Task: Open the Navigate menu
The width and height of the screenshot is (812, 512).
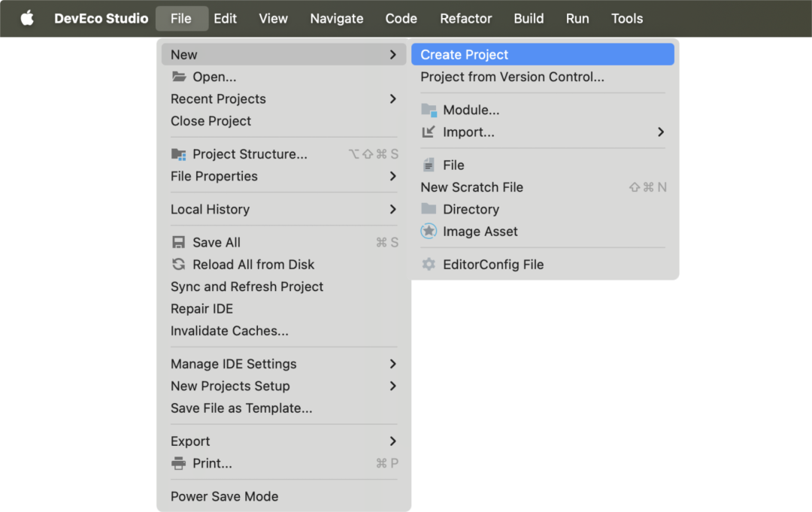Action: tap(337, 19)
